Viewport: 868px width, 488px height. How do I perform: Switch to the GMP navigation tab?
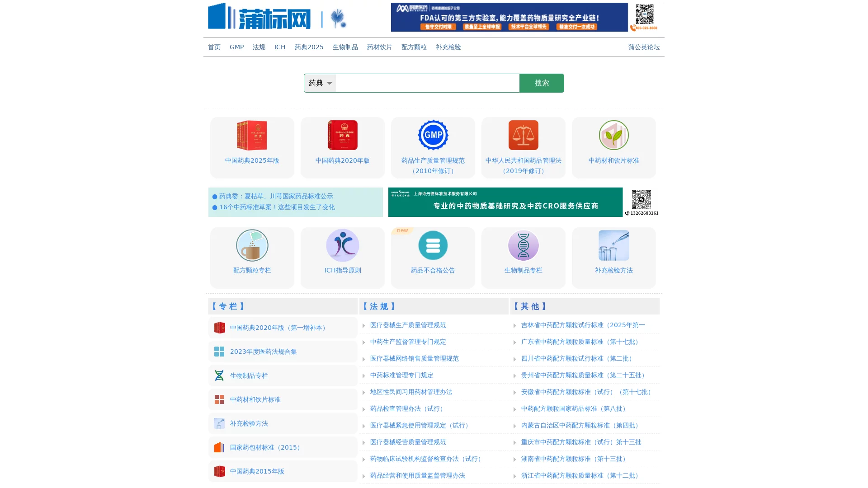point(236,47)
